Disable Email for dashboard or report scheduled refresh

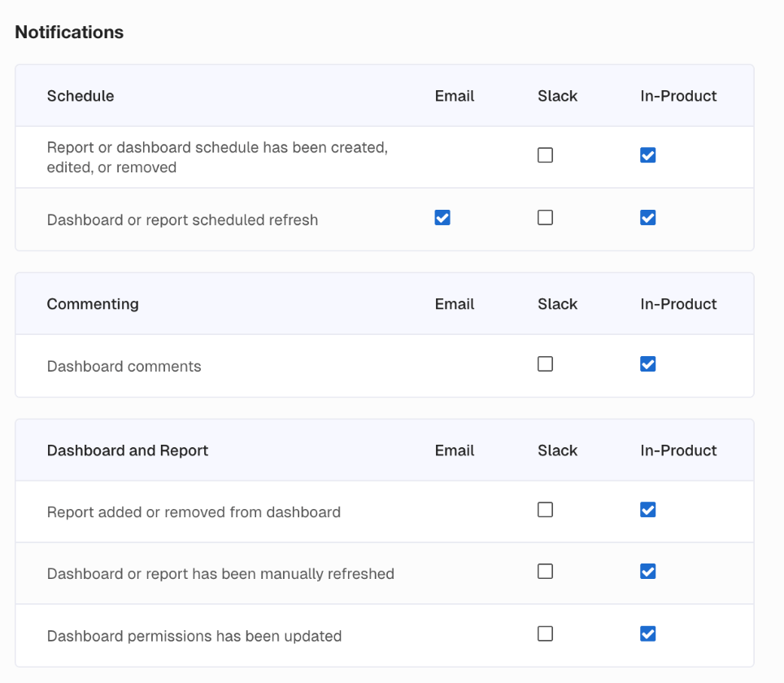click(442, 218)
